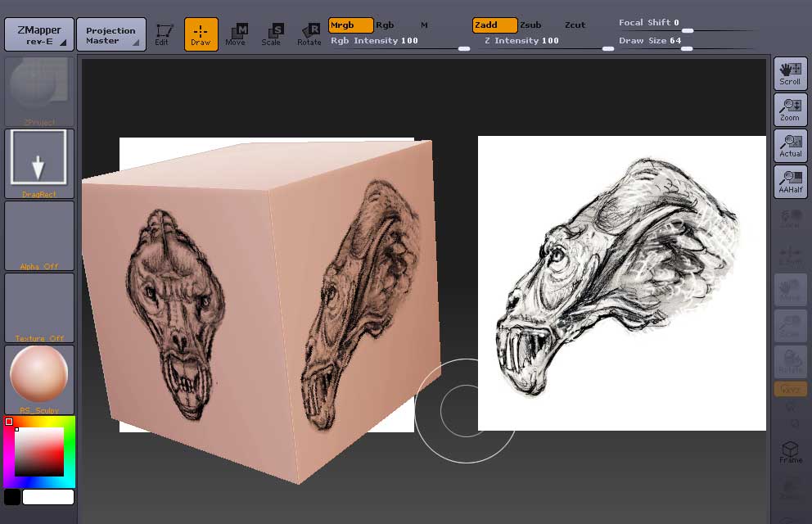Enable Zsub sculpting mode

point(530,25)
